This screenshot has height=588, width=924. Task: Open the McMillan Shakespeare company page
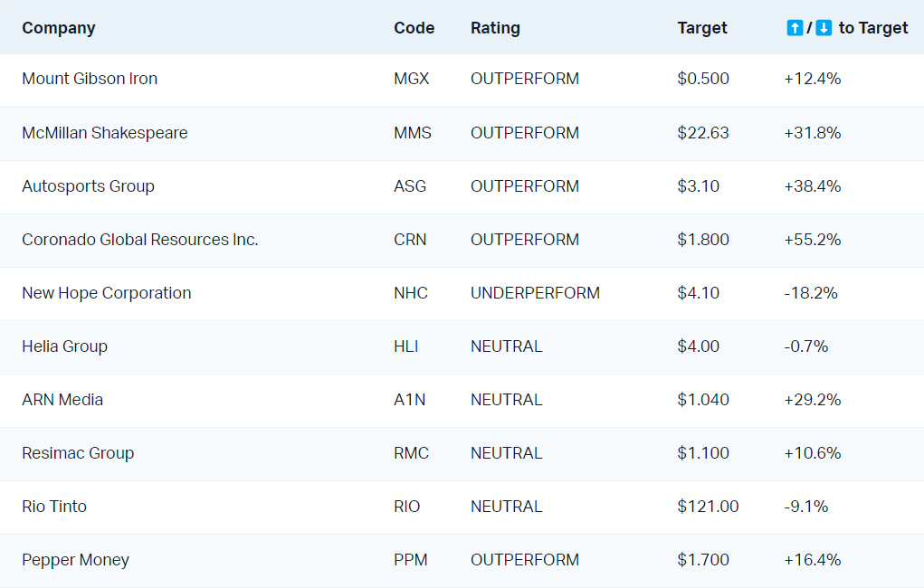pyautogui.click(x=105, y=133)
